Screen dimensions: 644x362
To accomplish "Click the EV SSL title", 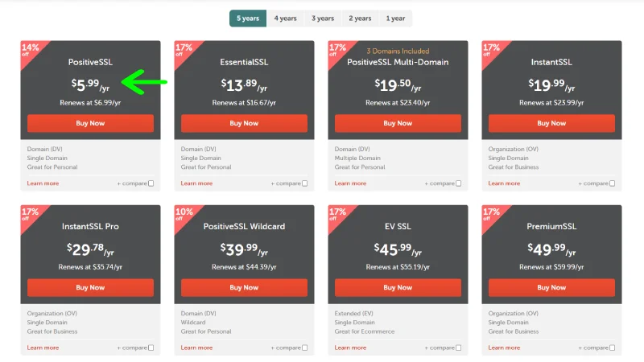I will click(x=398, y=226).
